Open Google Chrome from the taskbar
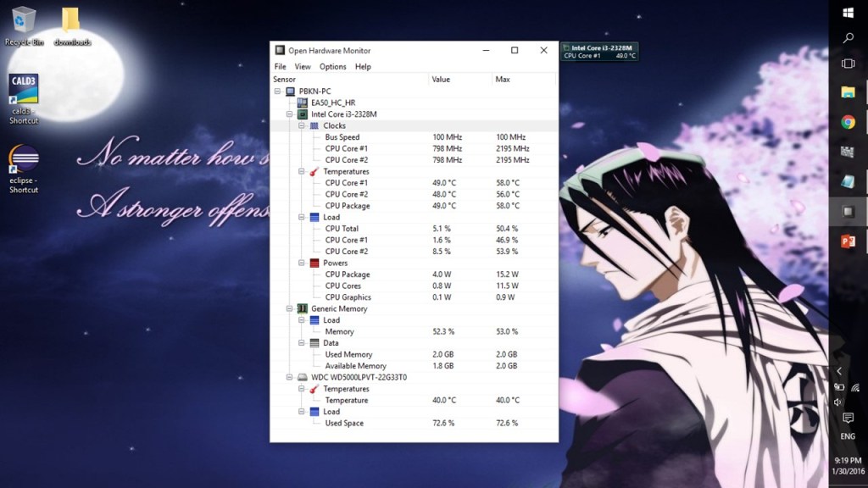Screen dimensions: 868x488 click(x=848, y=122)
